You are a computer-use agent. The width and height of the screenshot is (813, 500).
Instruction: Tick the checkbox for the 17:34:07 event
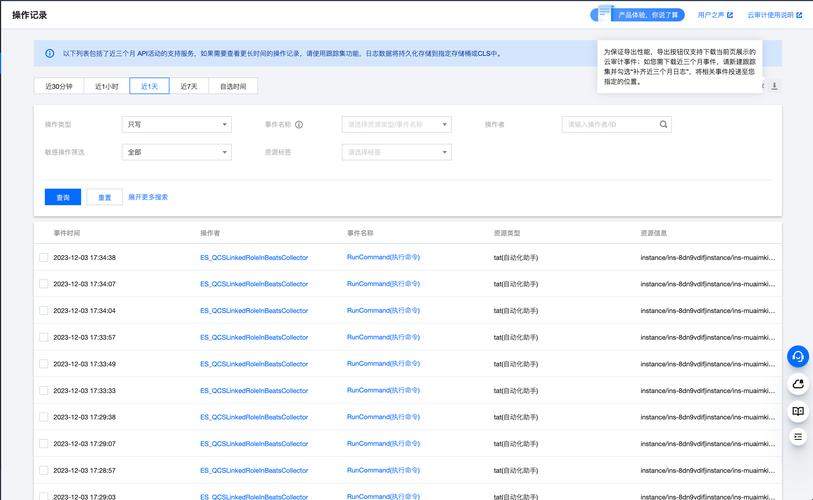coord(44,284)
